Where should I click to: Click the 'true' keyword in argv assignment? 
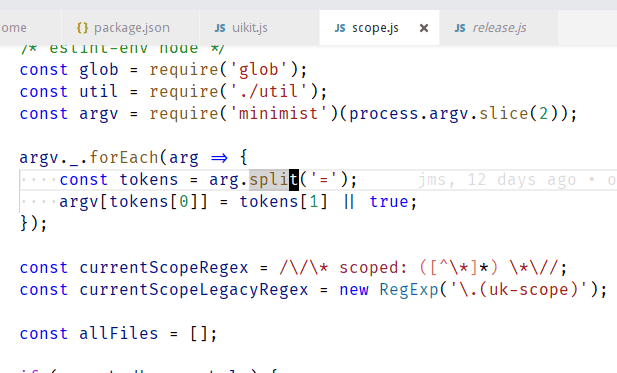pyautogui.click(x=389, y=202)
